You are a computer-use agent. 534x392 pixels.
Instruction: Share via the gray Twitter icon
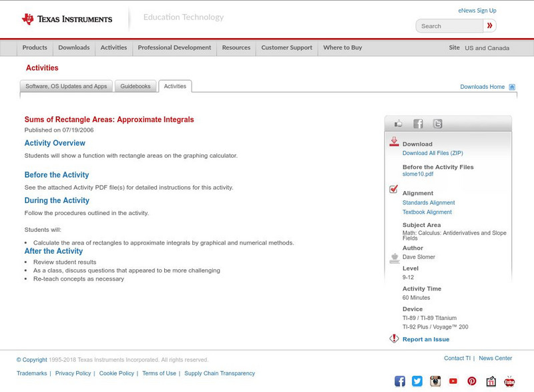[x=438, y=124]
